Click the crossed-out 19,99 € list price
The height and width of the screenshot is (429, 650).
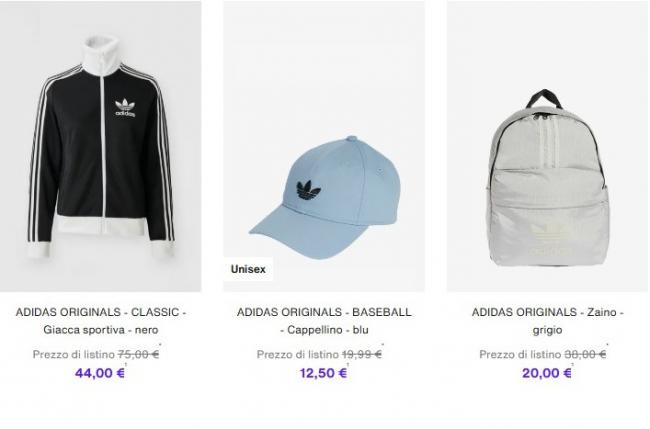[x=362, y=354]
